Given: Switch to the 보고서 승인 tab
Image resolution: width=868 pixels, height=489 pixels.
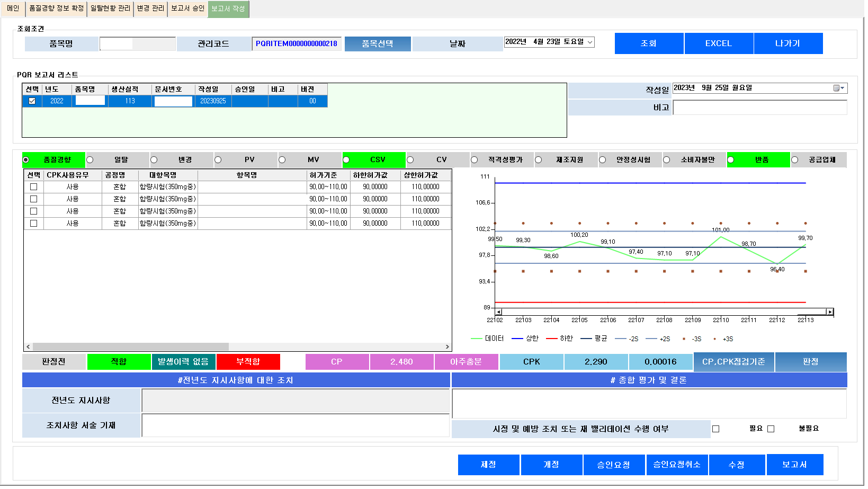Looking at the screenshot, I should click(187, 8).
